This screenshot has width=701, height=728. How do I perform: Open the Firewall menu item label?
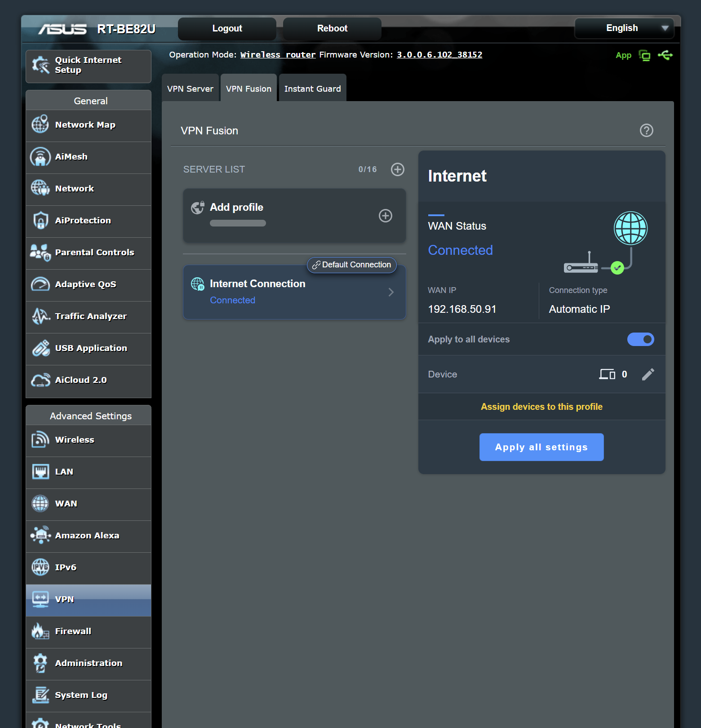73,631
